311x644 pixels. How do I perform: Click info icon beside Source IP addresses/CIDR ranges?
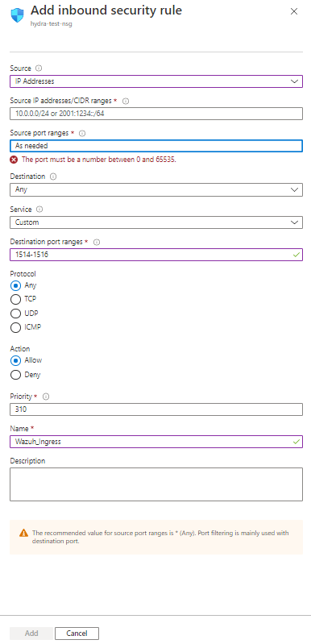[126, 101]
